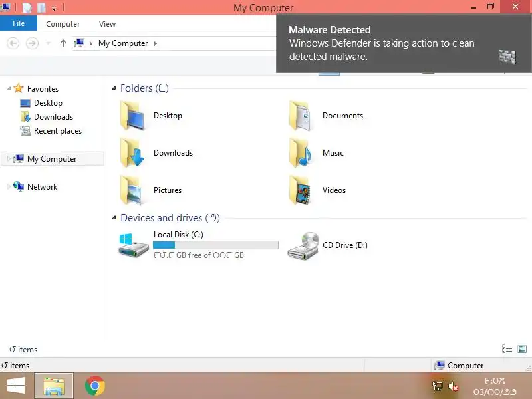Open File Explorer from the taskbar
Image resolution: width=532 pixels, height=399 pixels.
pos(54,386)
